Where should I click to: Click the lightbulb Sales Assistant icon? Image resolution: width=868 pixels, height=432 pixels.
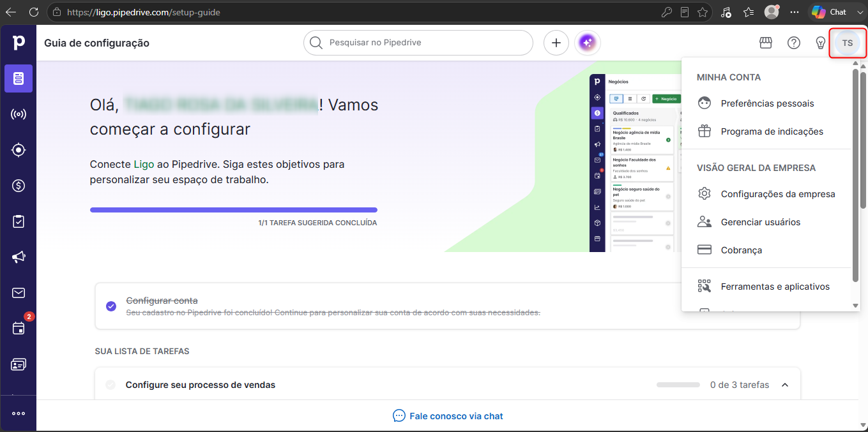(x=821, y=43)
